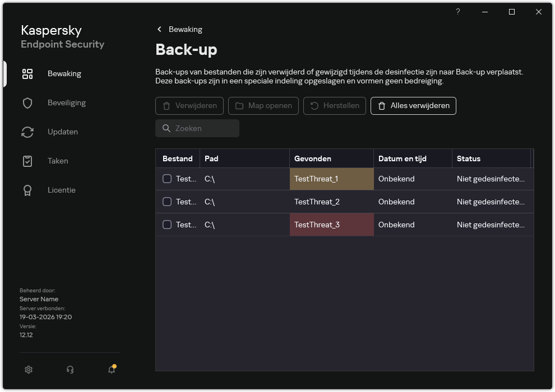Open help via the question mark icon
Viewport: 555px width, 392px height.
click(457, 12)
